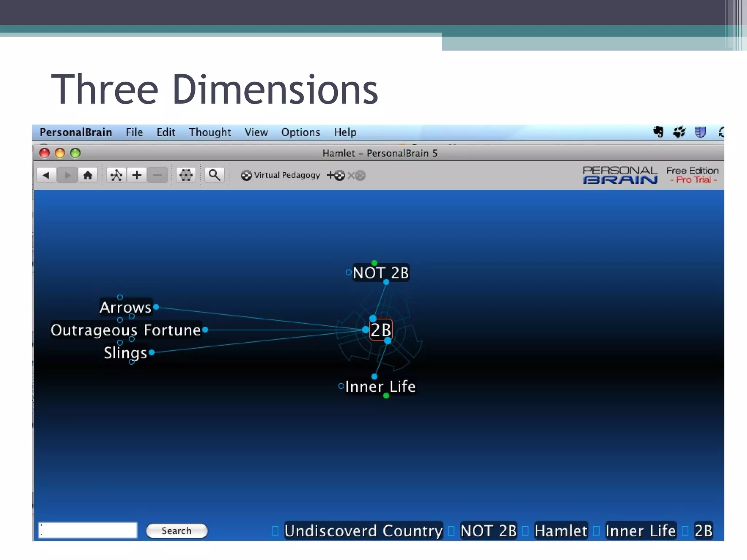Open the Evernote menu bar icon
747x560 pixels.
pos(658,132)
